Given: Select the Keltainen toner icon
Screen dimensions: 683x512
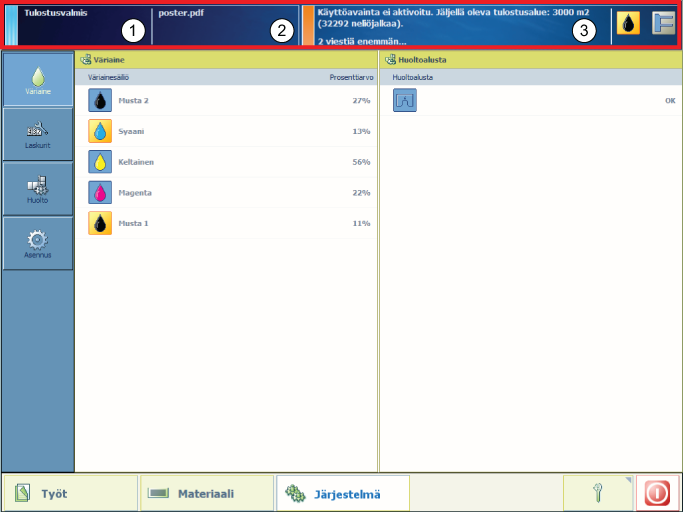Looking at the screenshot, I should coord(100,162).
